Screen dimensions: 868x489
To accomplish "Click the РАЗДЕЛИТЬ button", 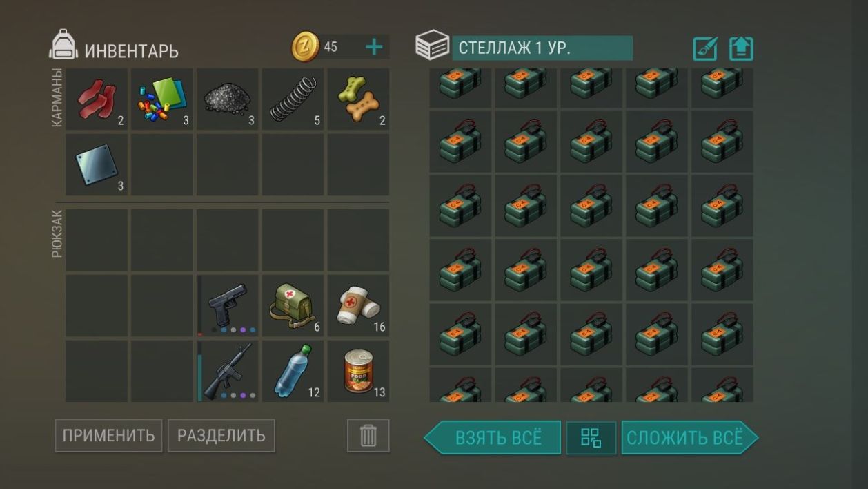I will (221, 436).
